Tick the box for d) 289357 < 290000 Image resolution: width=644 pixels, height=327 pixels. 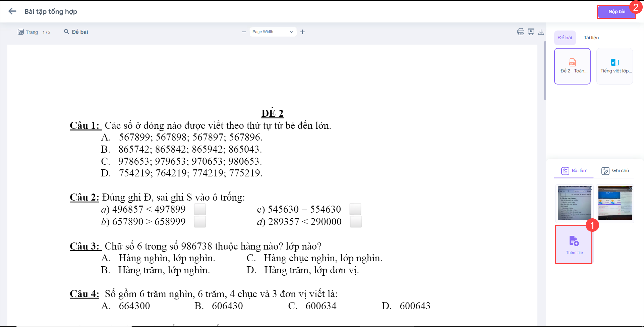(356, 222)
